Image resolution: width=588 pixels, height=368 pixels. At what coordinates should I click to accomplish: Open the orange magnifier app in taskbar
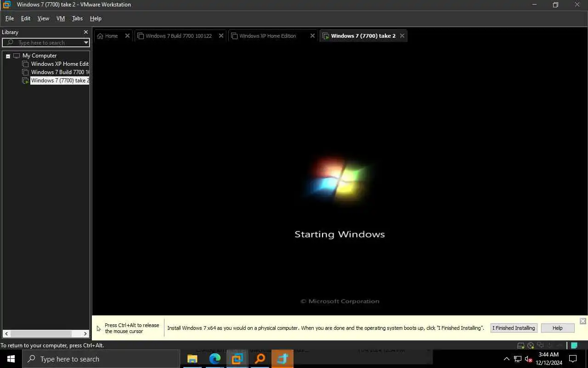[260, 359]
